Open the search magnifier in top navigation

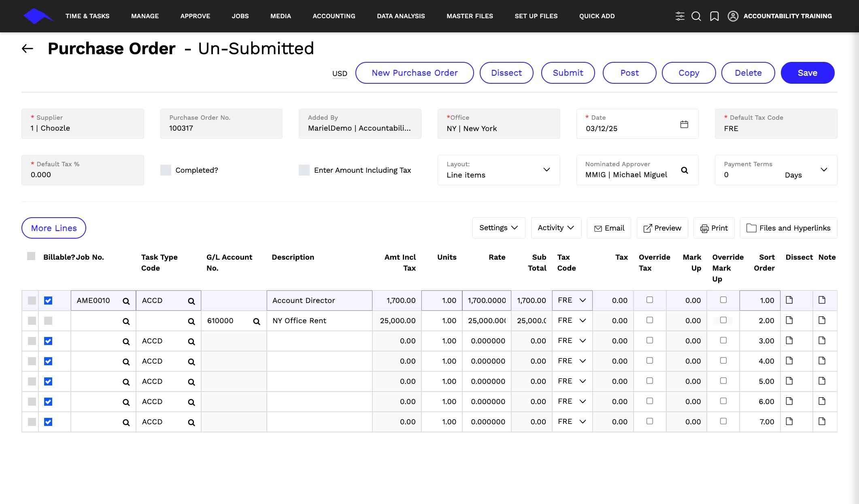(696, 16)
